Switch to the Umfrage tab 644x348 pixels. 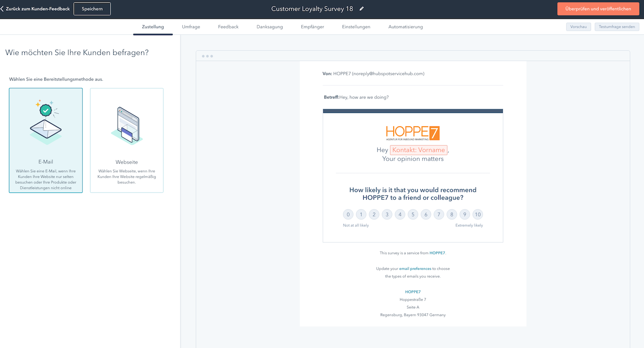(x=191, y=27)
